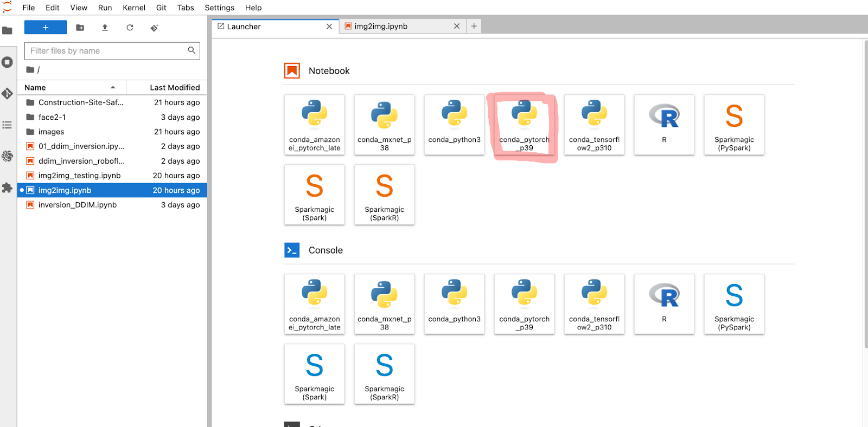The height and width of the screenshot is (427, 868).
Task: Open conda_tensorflow2_p310 console
Action: (x=595, y=305)
